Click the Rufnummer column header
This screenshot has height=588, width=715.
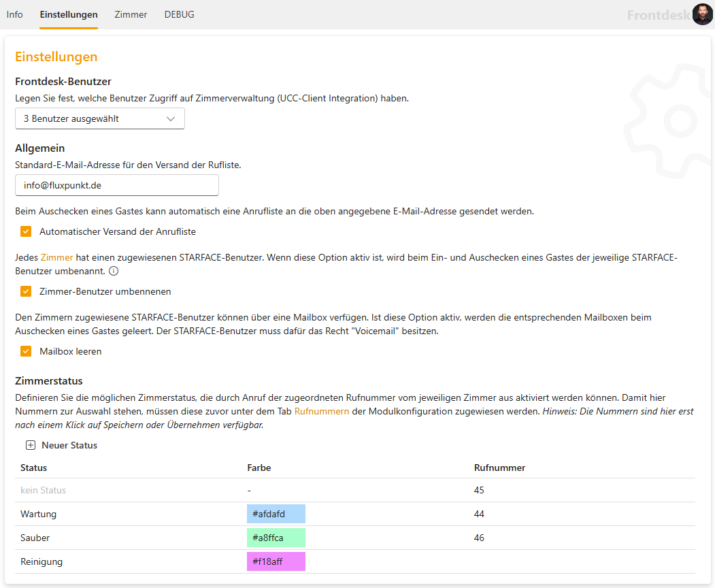[500, 468]
